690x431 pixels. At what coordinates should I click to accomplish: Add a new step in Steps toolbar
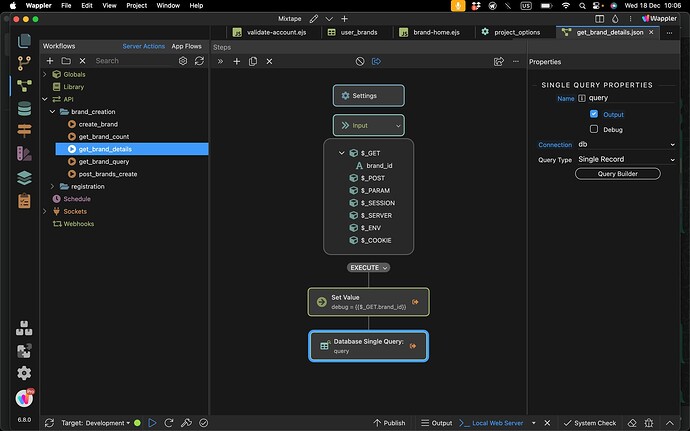pyautogui.click(x=237, y=61)
